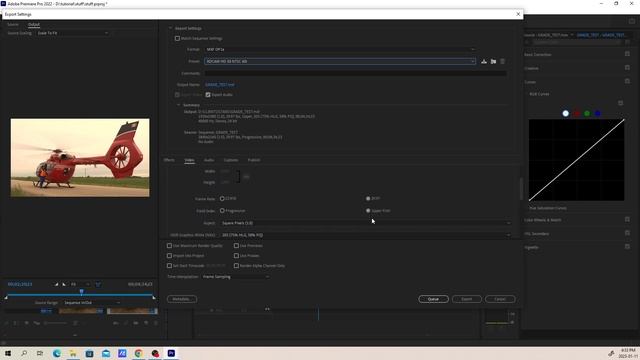Image resolution: width=640 pixels, height=360 pixels.
Task: Click the Save Preset icon beside Preset dropdown
Action: (x=484, y=61)
